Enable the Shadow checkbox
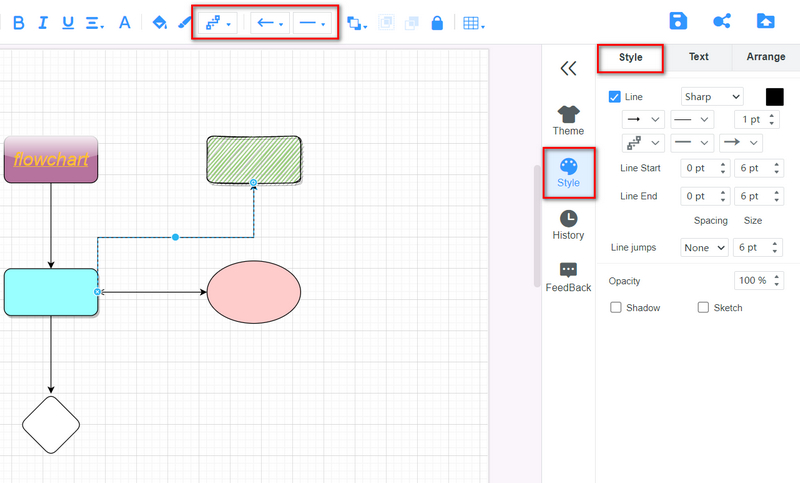Screen dimensions: 800x483 point(616,308)
